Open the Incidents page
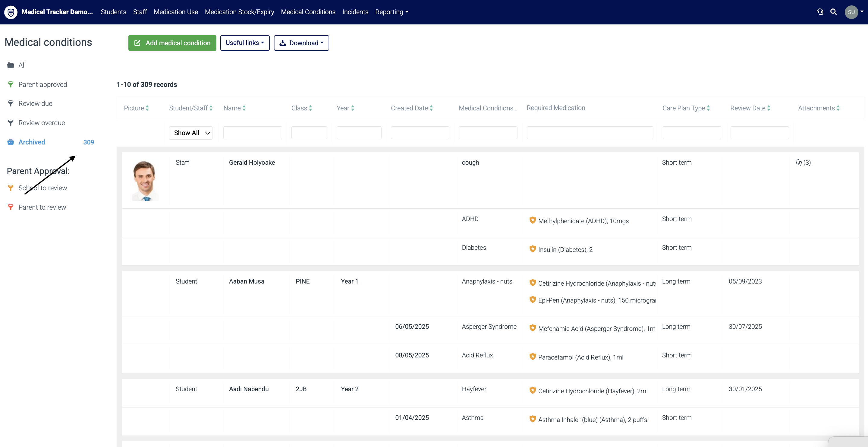868x447 pixels. [355, 12]
